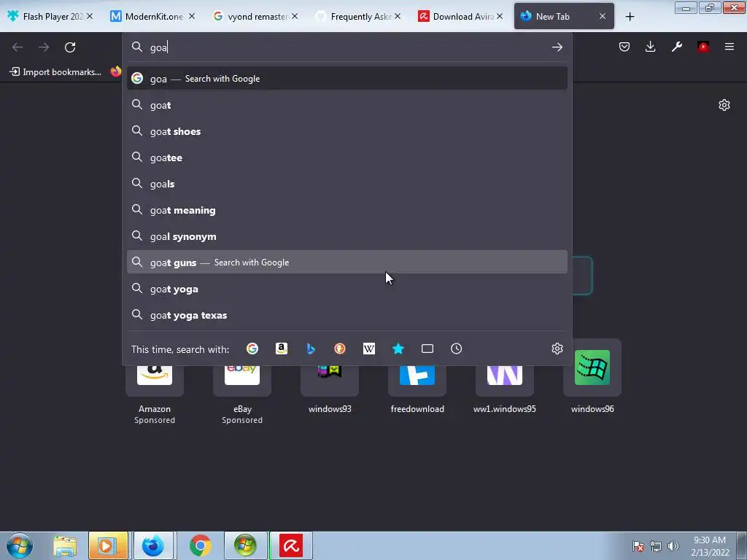The width and height of the screenshot is (747, 560).
Task: Choose the 'goatee' suggestion
Action: [x=347, y=157]
